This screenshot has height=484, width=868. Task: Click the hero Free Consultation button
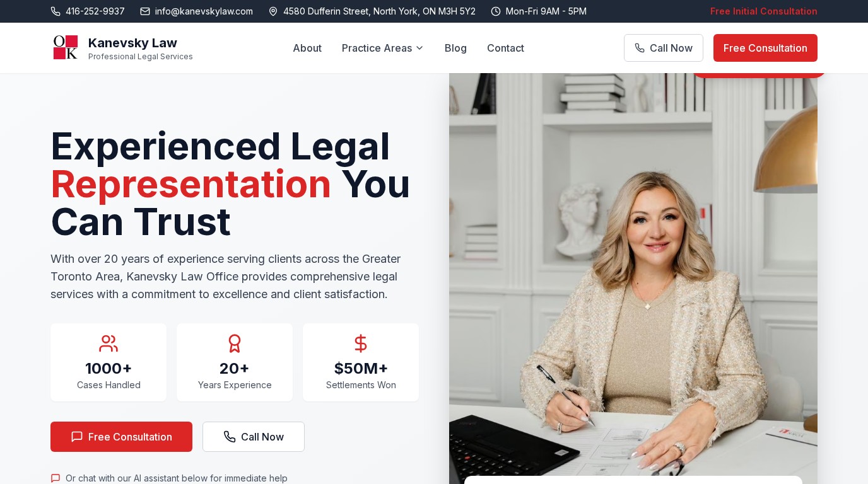click(x=121, y=437)
